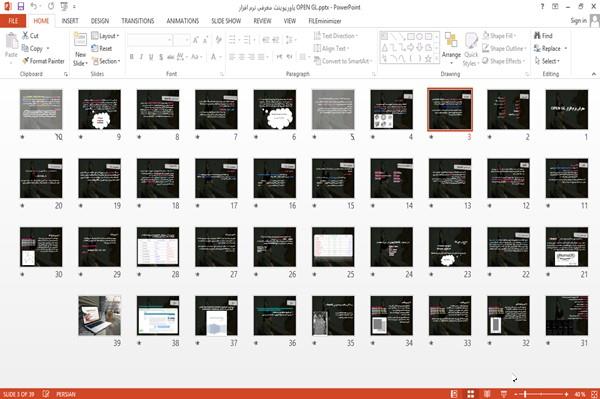
Task: Switch to Normal view from status bar
Action: 454,394
